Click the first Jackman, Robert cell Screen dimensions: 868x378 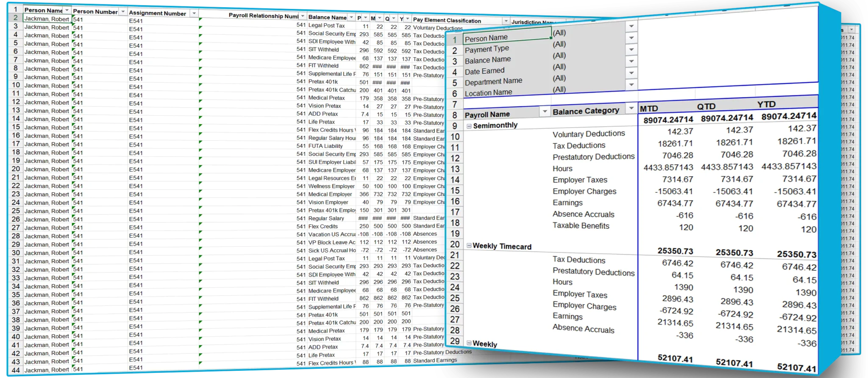pos(47,19)
